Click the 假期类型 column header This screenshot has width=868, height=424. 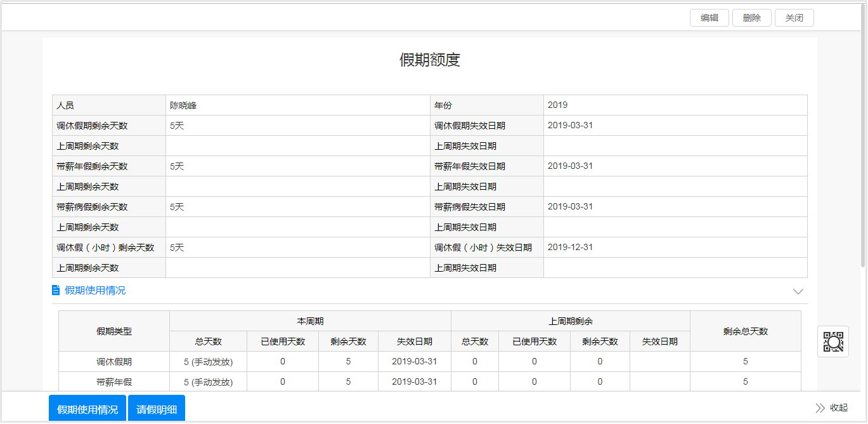(114, 331)
